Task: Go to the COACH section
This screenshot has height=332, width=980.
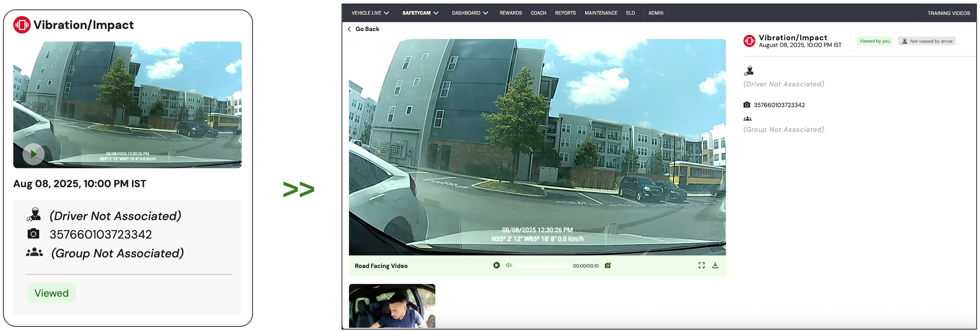Action: 538,13
